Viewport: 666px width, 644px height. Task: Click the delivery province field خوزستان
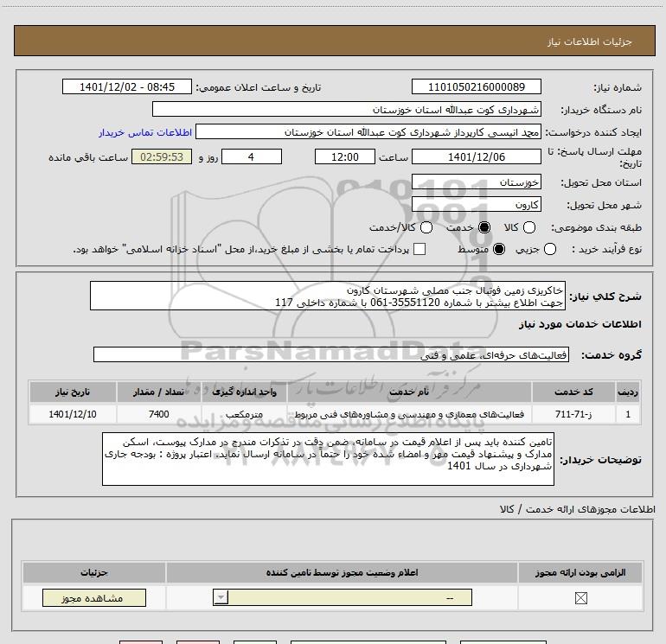pyautogui.click(x=476, y=182)
